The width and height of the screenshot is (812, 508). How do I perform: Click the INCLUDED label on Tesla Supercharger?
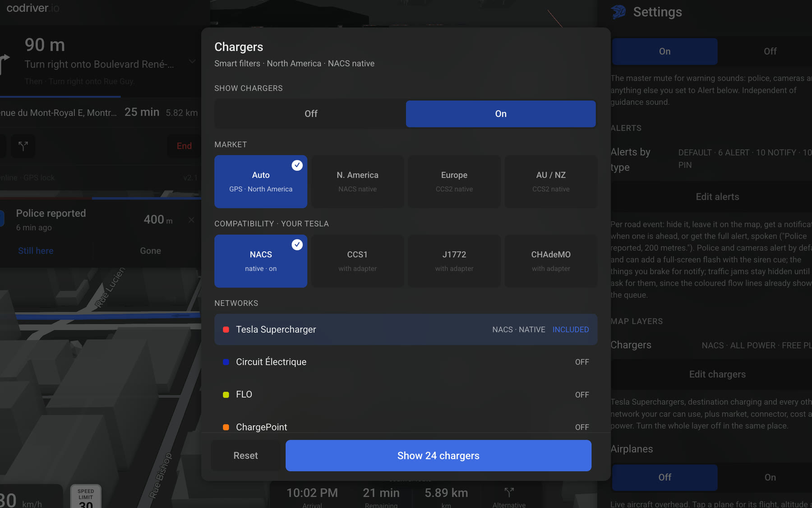pos(571,330)
